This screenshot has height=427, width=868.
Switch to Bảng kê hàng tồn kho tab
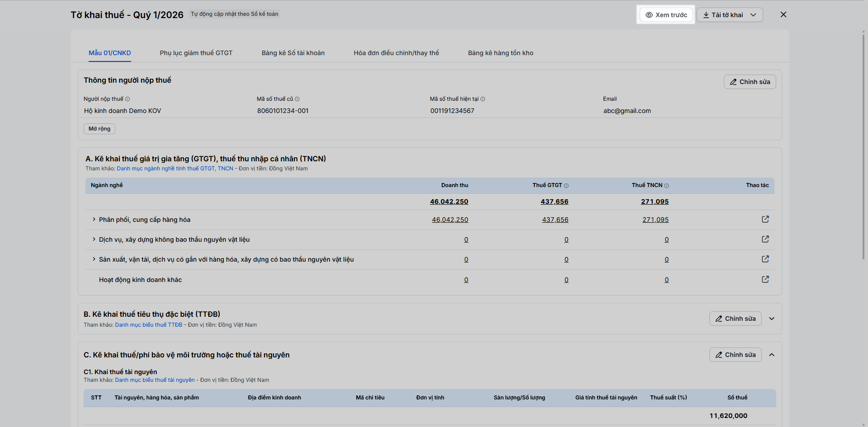click(500, 53)
